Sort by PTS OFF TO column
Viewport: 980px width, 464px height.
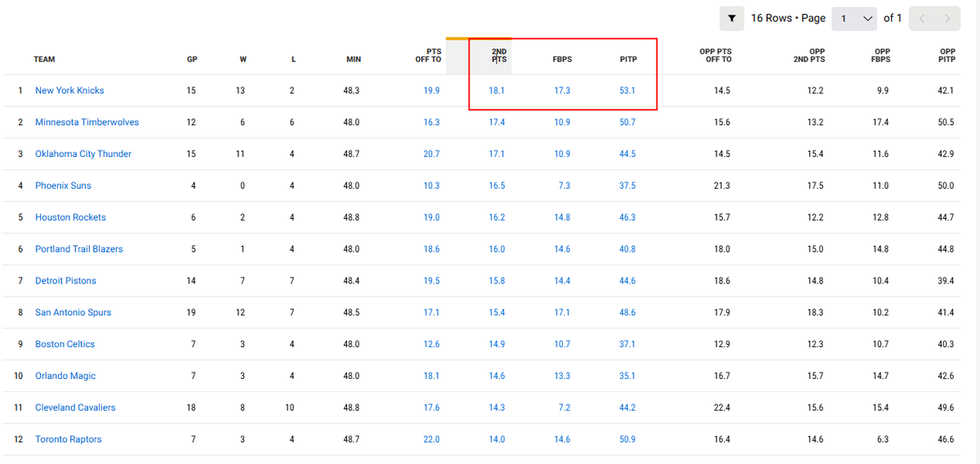428,56
